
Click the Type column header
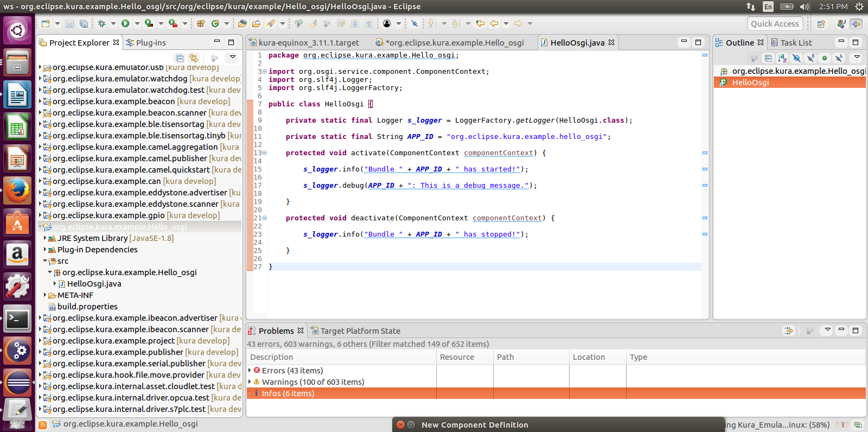point(746,357)
